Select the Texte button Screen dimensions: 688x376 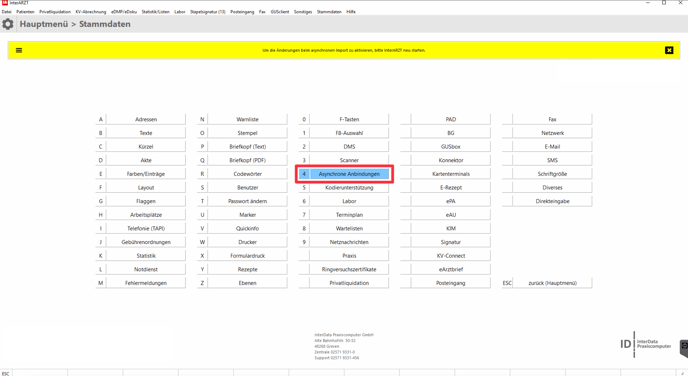coord(146,133)
